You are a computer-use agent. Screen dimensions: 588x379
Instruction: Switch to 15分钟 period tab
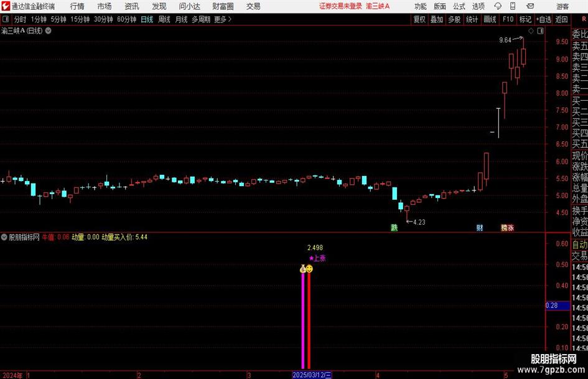[x=80, y=19]
